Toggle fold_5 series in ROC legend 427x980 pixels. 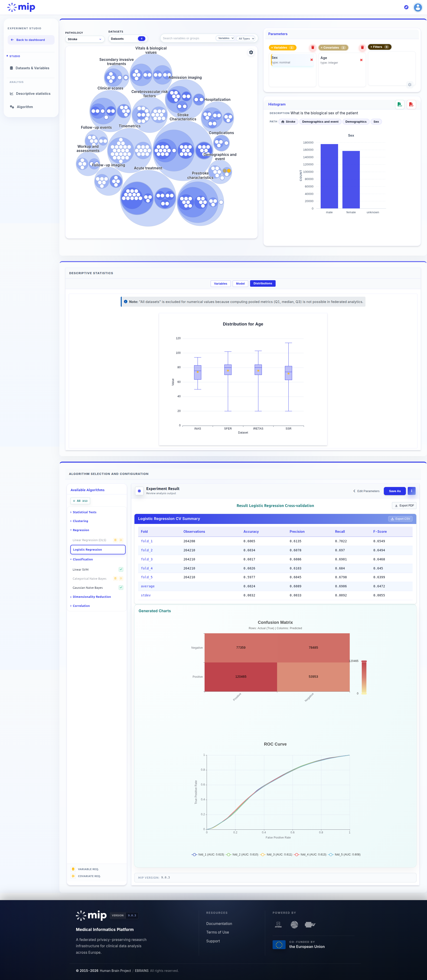(x=345, y=855)
